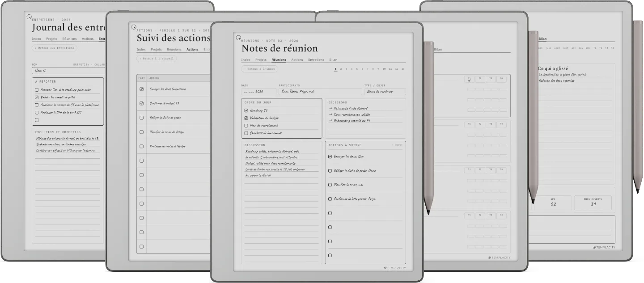Open Actions tab in Notes de réunion
Viewport: 644px width, 283px height.
[297, 59]
